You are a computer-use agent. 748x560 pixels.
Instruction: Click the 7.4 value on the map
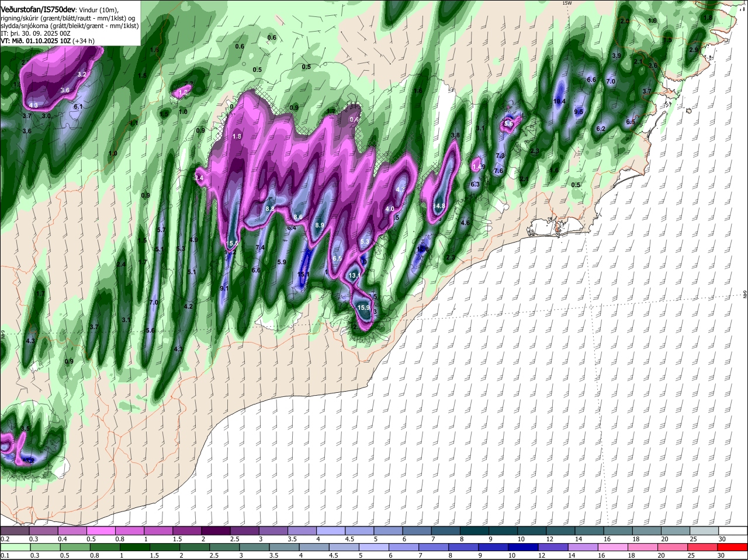point(260,247)
